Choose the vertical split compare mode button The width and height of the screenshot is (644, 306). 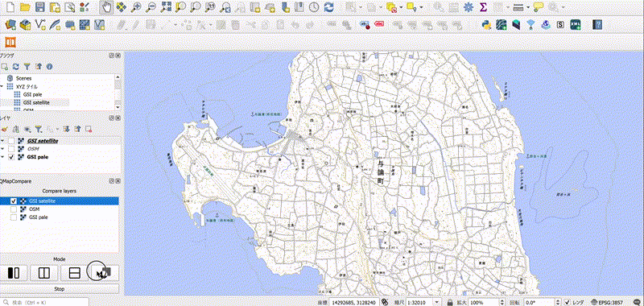pyautogui.click(x=44, y=272)
